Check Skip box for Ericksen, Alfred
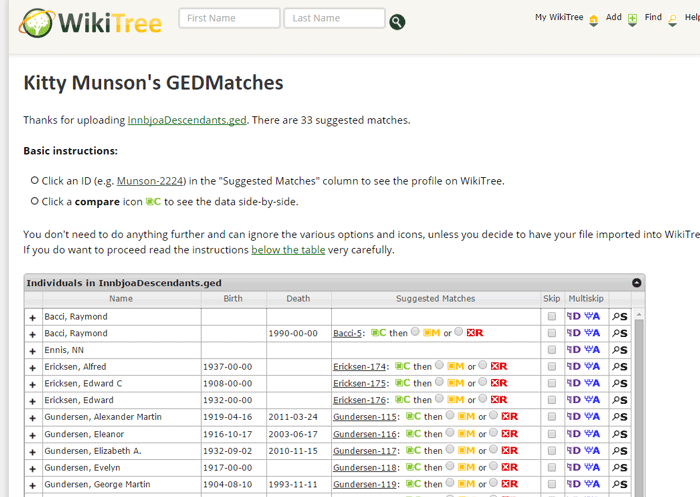Screen dimensions: 700x497 tap(552, 367)
